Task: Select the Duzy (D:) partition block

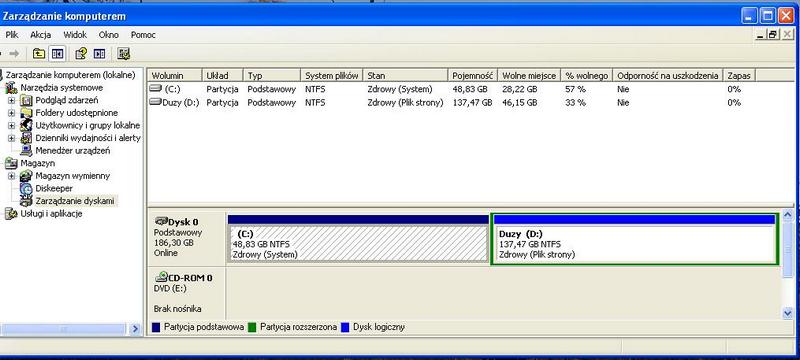Action: 634,240
